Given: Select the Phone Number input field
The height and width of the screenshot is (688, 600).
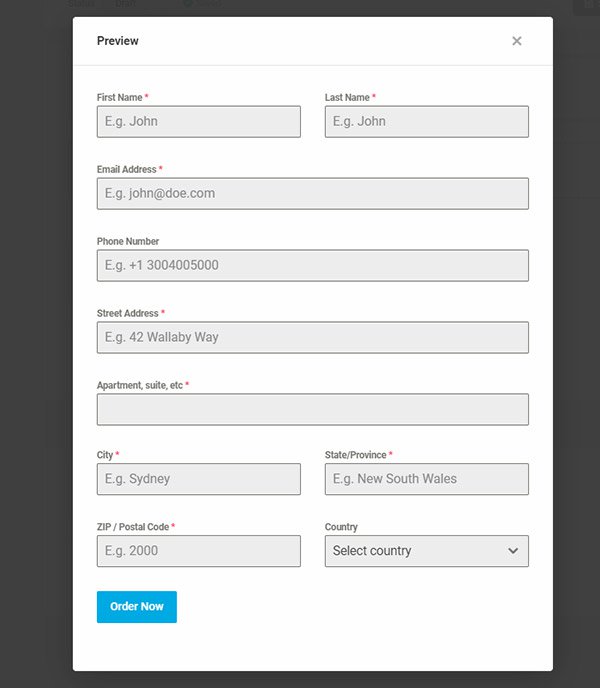Looking at the screenshot, I should click(x=312, y=266).
